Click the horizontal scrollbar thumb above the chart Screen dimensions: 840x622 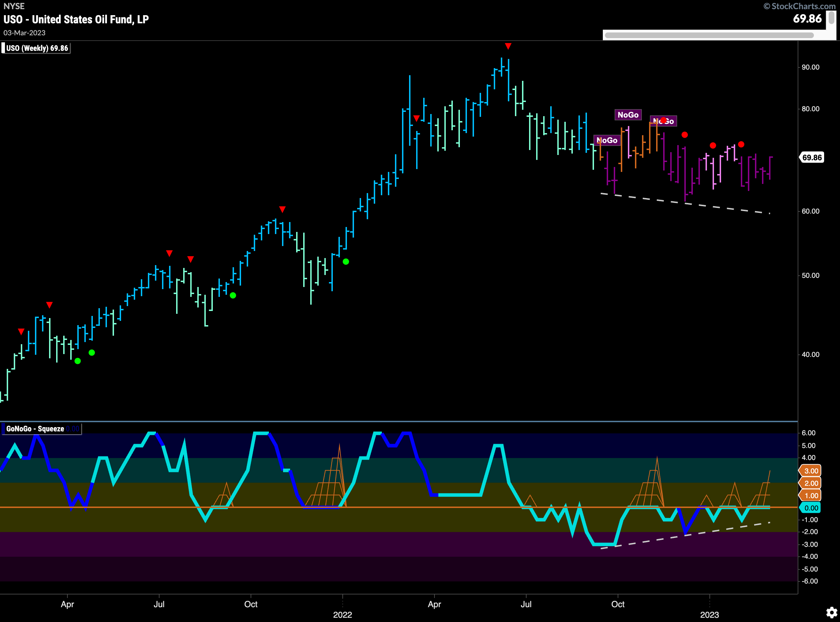[x=709, y=35]
